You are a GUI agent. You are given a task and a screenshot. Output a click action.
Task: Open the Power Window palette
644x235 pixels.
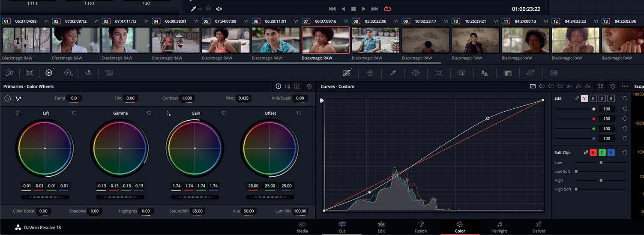coord(416,73)
